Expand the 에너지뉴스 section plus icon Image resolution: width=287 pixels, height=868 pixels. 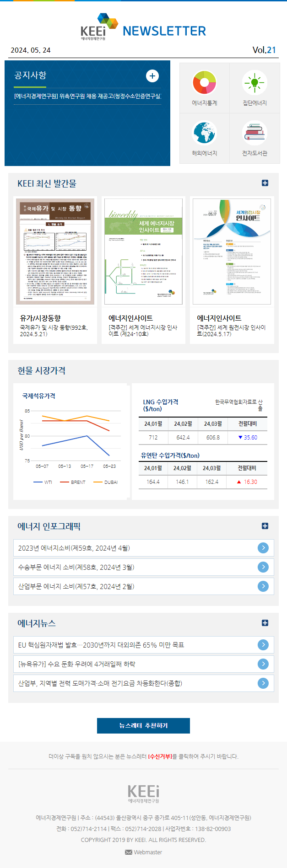pos(265,623)
